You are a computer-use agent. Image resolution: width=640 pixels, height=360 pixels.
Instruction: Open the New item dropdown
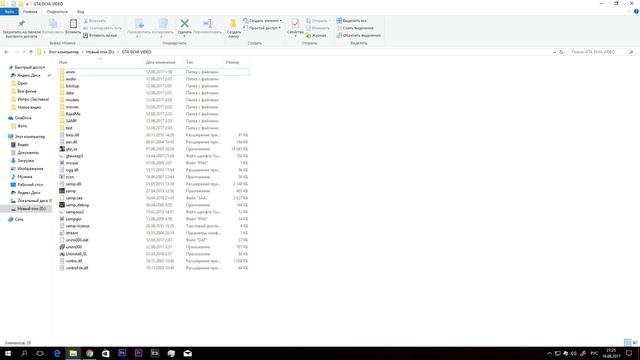pos(262,21)
